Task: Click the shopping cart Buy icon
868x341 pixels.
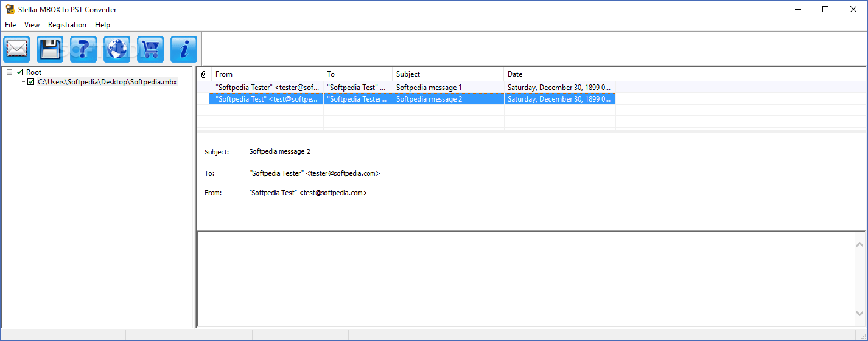Action: point(150,49)
